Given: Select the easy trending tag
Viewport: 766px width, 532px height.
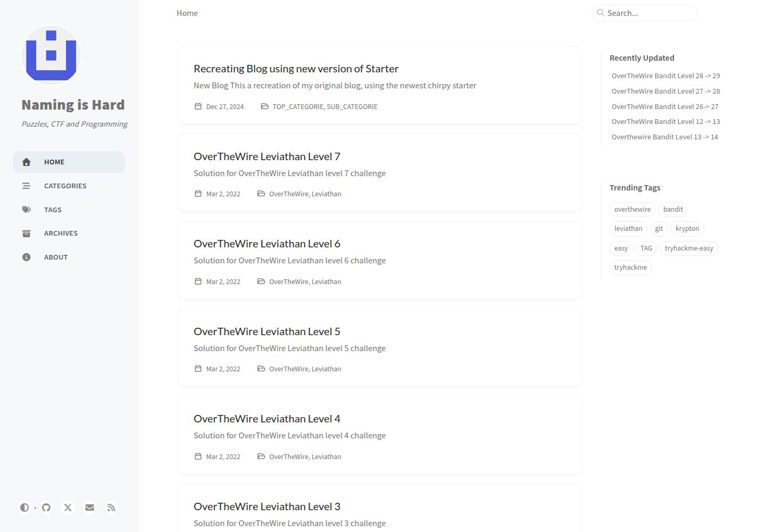Looking at the screenshot, I should click(x=621, y=248).
